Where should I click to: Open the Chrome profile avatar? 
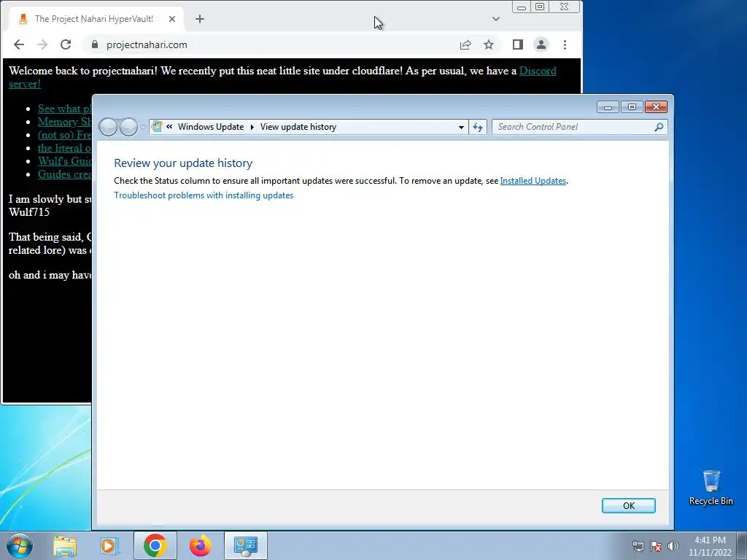pos(541,44)
